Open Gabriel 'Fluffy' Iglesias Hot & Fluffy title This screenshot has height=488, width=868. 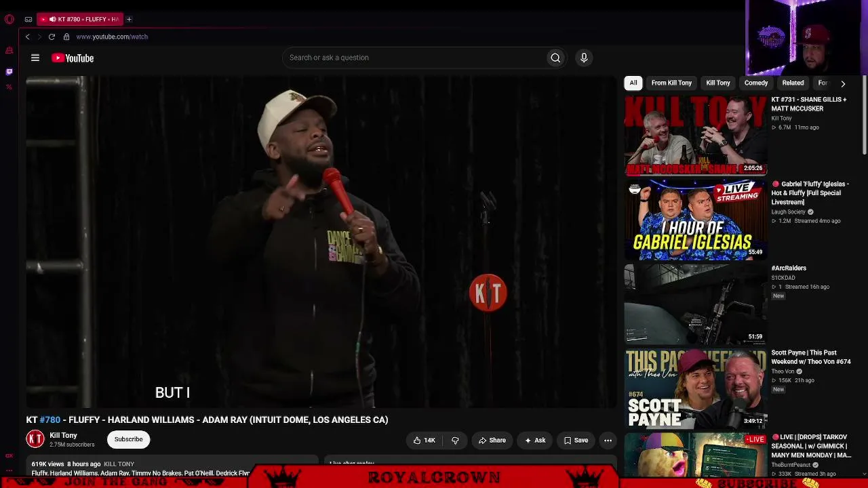pyautogui.click(x=810, y=192)
